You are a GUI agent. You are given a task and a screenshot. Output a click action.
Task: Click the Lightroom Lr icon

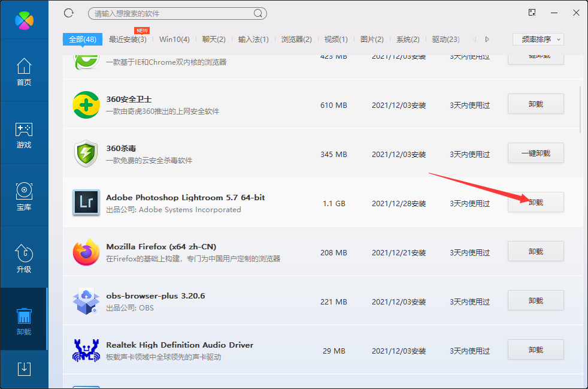pos(86,203)
